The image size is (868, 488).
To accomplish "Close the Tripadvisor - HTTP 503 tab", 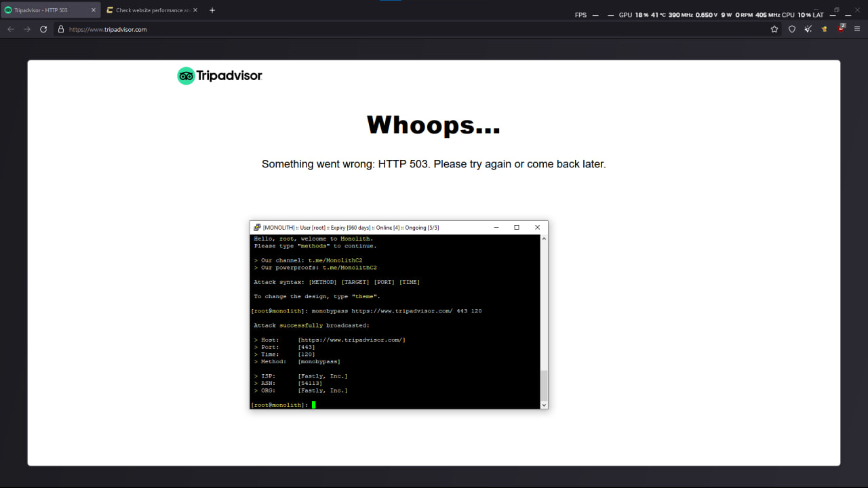I will [94, 10].
